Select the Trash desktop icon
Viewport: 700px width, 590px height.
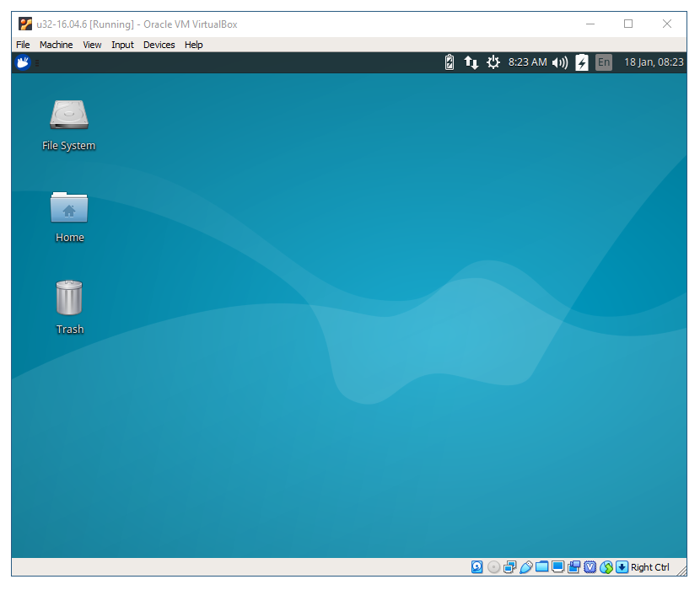click(69, 298)
